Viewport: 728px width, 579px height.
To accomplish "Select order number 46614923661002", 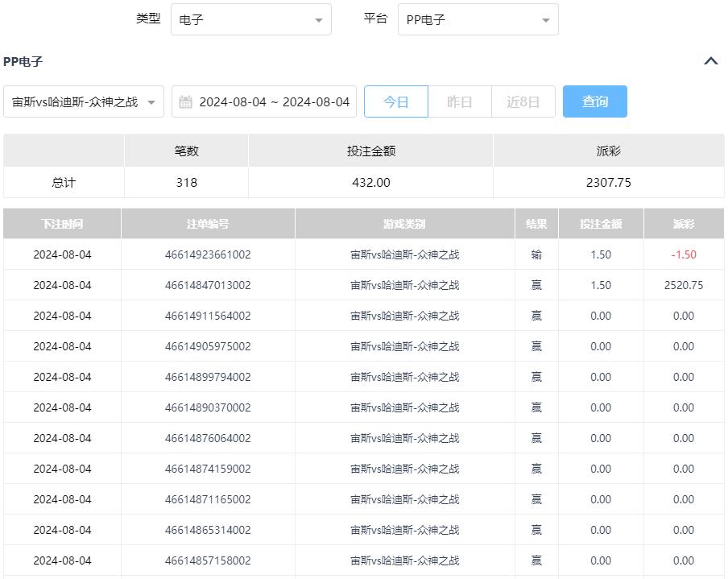I will point(208,254).
